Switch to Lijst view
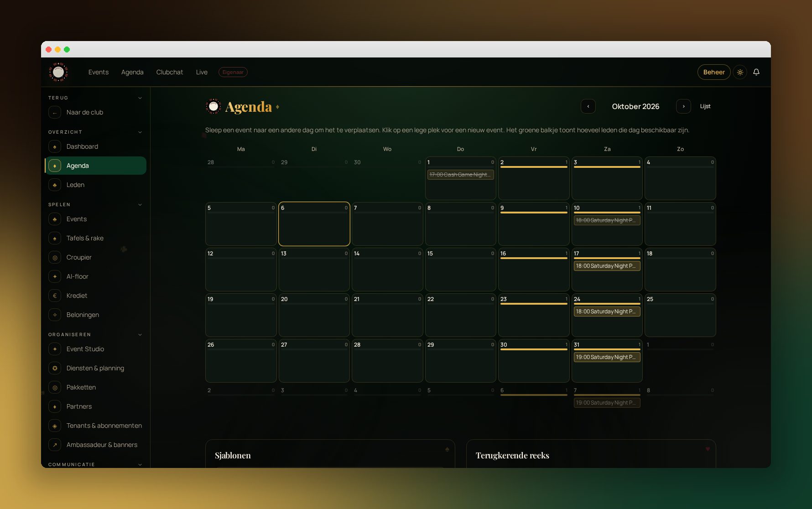Viewport: 812px width, 509px height. [x=705, y=106]
